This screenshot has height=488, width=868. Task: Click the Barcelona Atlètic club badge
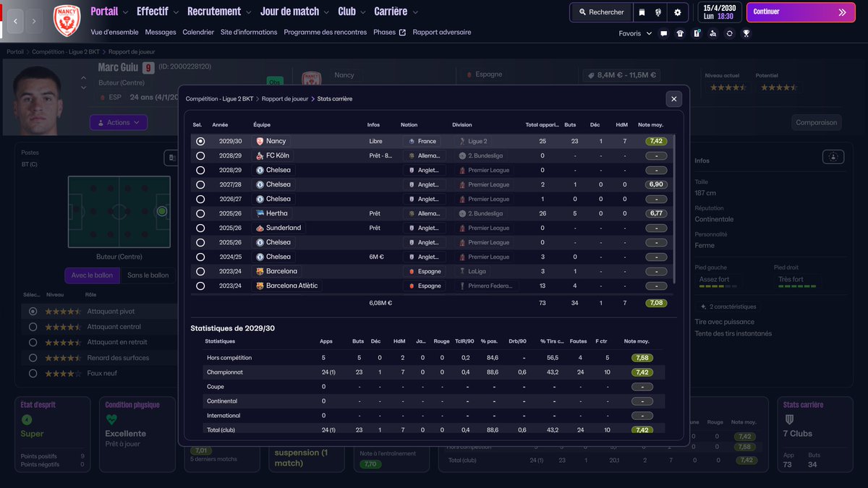(260, 286)
